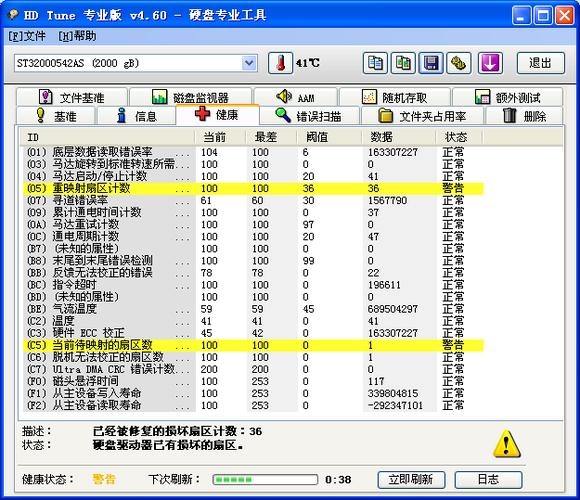The image size is (580, 500).
Task: Switch to the 磁盘监视器 tab
Action: point(190,98)
